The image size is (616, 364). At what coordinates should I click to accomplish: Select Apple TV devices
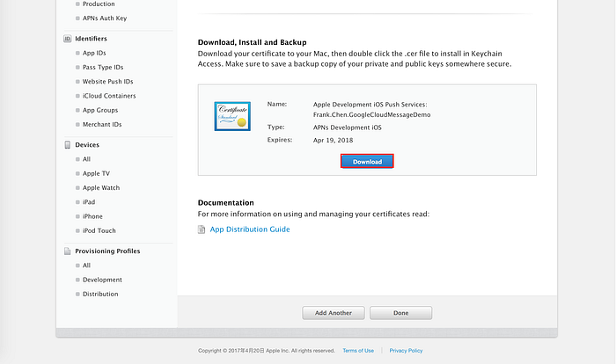(96, 173)
